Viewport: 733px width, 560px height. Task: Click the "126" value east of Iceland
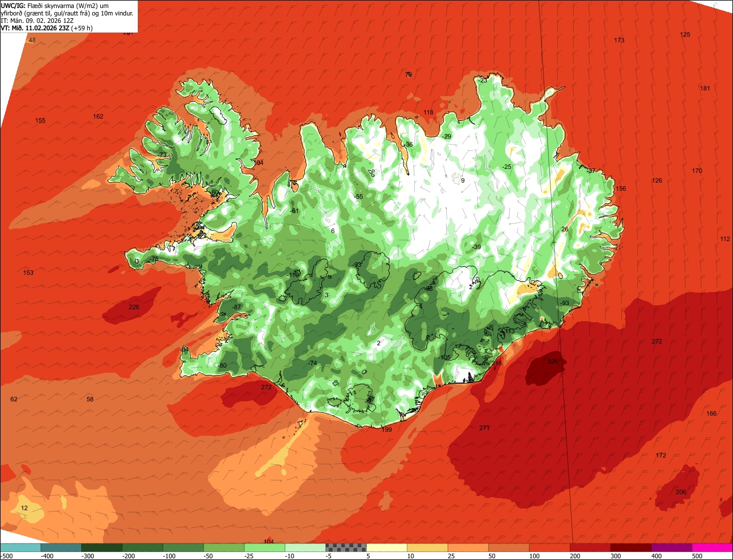(x=657, y=180)
